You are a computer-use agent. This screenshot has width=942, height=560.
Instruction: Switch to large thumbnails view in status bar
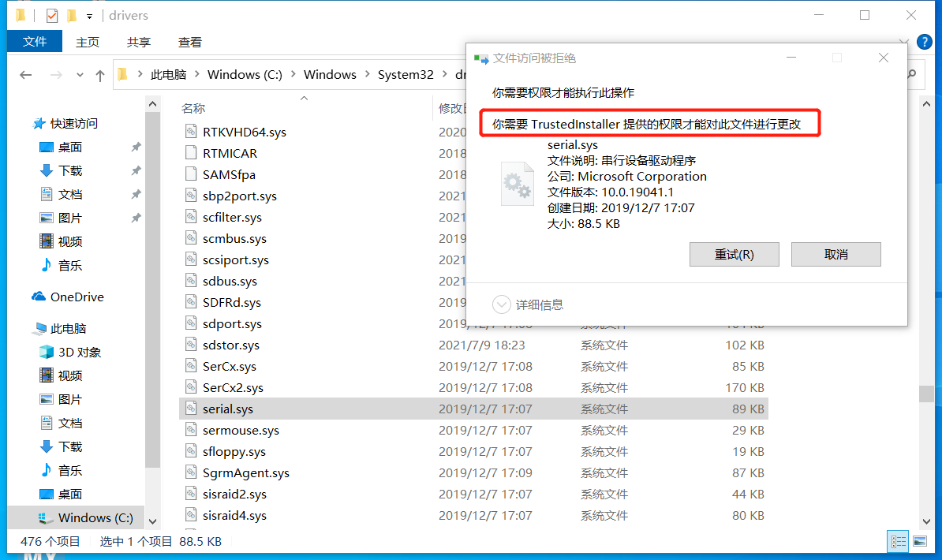point(920,541)
